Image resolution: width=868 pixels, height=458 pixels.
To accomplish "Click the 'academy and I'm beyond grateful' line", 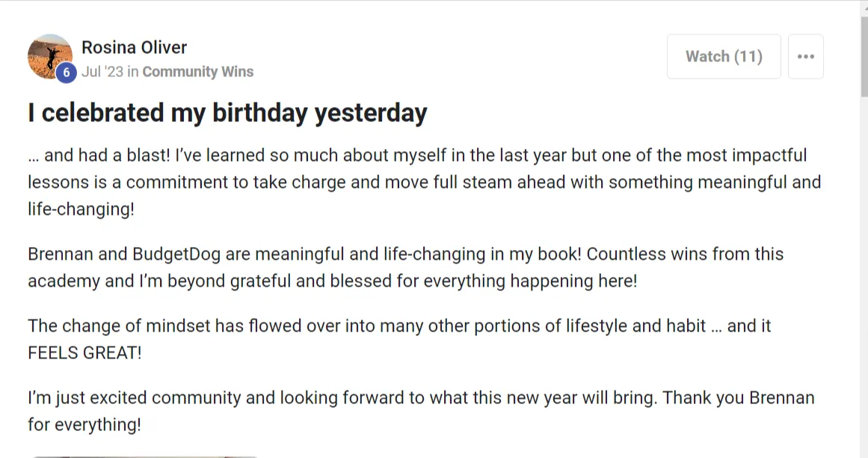I will 332,281.
